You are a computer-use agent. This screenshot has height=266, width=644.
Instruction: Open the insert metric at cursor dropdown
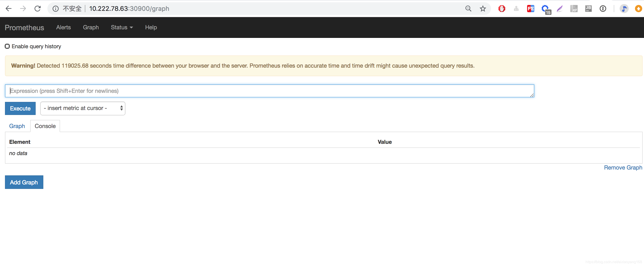coord(83,108)
